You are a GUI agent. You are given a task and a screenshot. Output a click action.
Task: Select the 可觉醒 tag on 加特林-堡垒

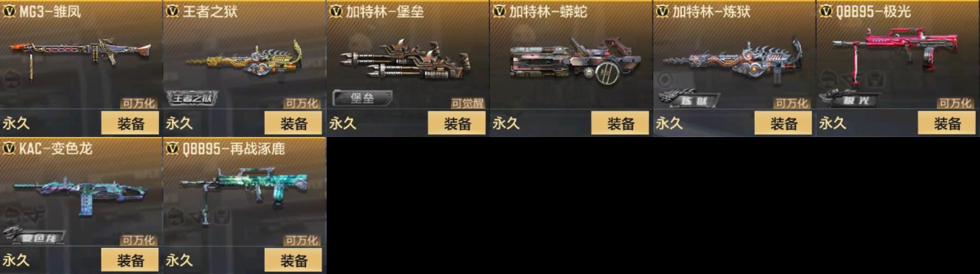[468, 103]
